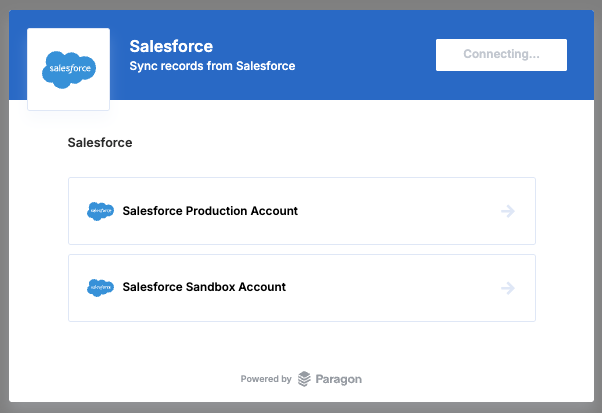602x413 pixels.
Task: Click the empty middle of the Production Account card
Action: point(400,211)
